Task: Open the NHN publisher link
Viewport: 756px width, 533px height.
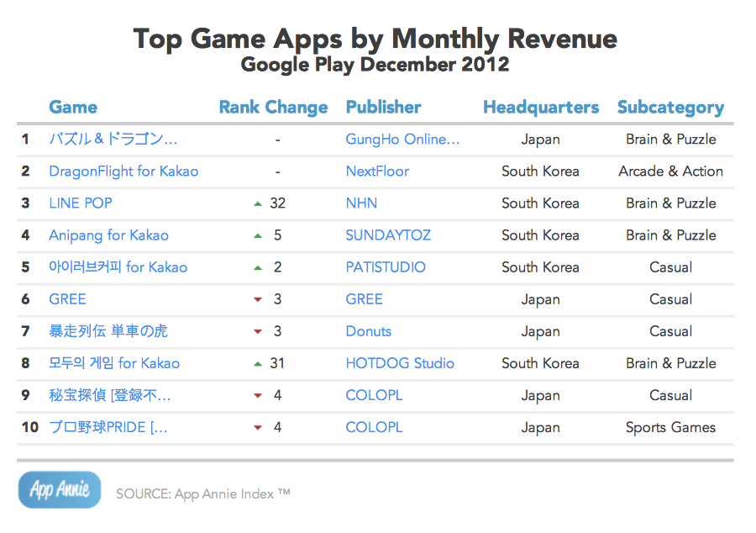Action: click(x=361, y=203)
